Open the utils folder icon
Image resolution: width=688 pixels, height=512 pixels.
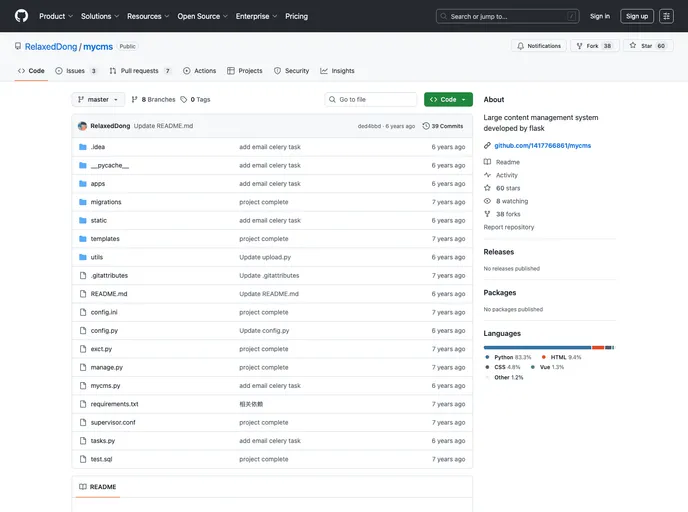point(82,257)
